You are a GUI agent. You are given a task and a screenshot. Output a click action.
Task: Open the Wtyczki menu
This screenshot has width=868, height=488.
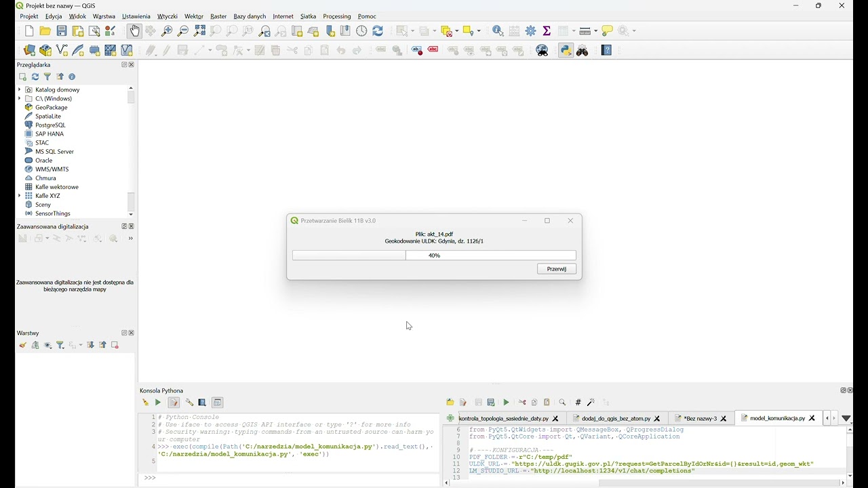click(x=167, y=16)
